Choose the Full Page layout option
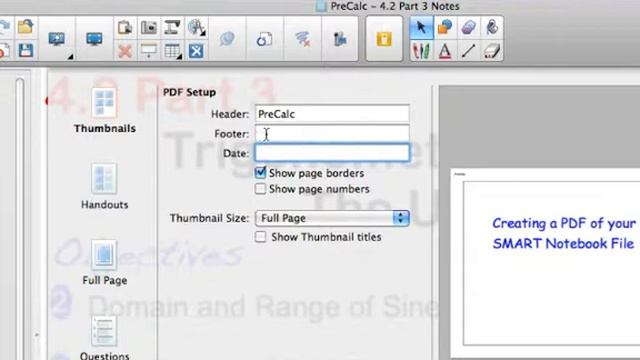Viewport: 640px width, 360px height. (104, 262)
